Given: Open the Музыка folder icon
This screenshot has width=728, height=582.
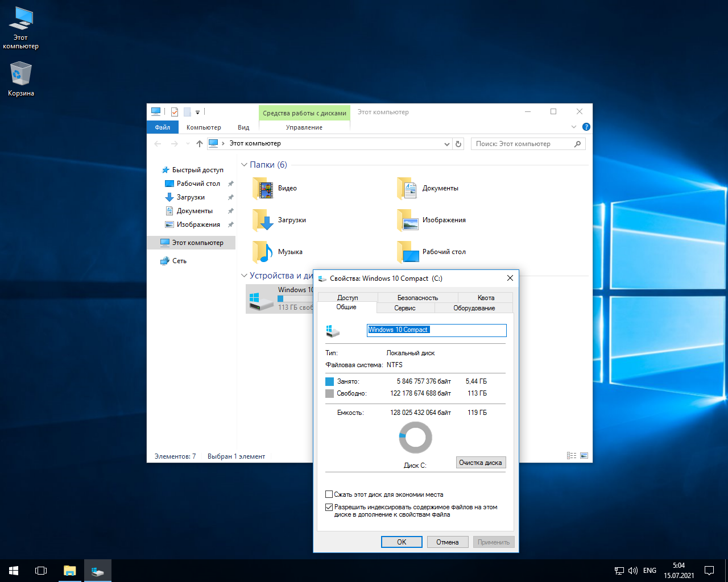Looking at the screenshot, I should click(263, 252).
